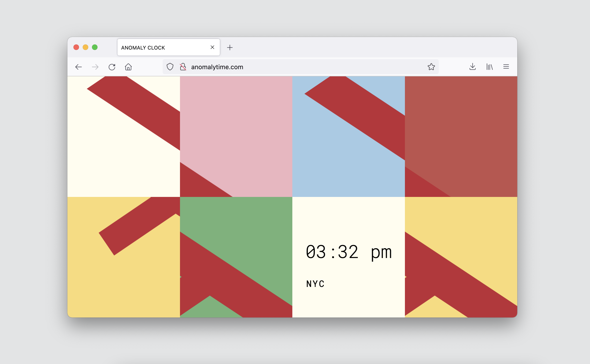Open a new tab with plus
590x364 pixels.
(x=230, y=47)
